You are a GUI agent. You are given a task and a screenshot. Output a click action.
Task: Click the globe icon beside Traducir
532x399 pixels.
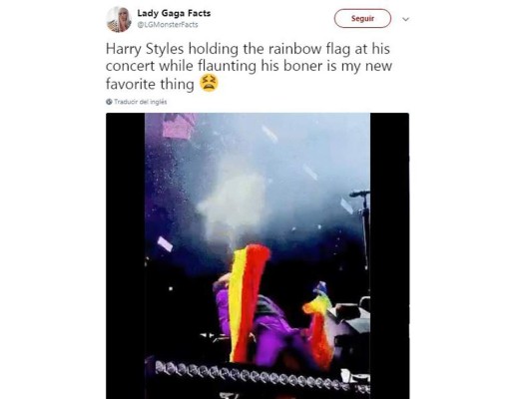(109, 102)
